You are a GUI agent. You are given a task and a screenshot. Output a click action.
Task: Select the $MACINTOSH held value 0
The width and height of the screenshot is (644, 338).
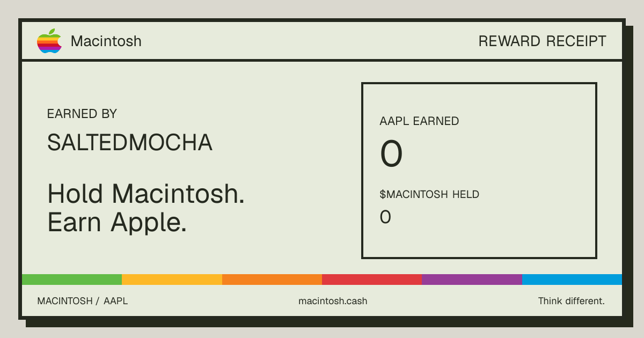tap(385, 217)
